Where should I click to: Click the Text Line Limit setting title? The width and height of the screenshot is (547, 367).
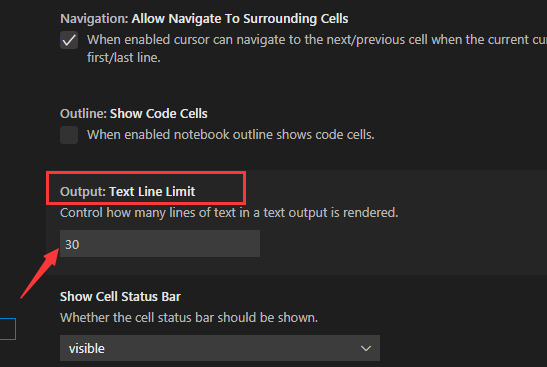tap(152, 192)
